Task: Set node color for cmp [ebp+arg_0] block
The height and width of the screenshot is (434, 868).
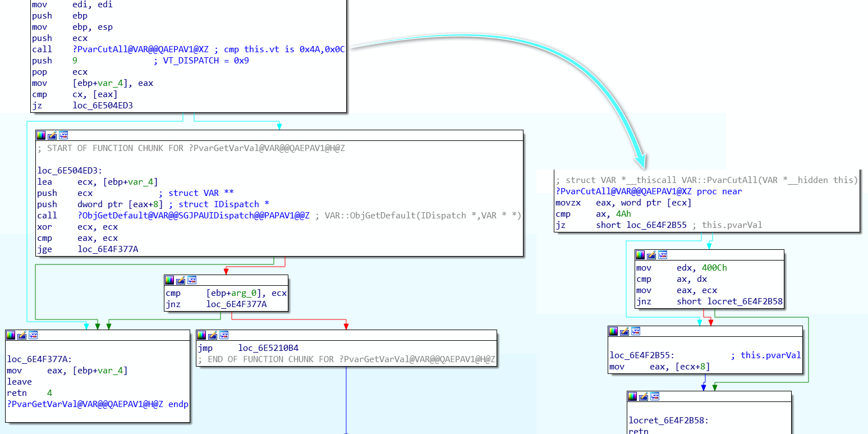Action: tap(169, 280)
